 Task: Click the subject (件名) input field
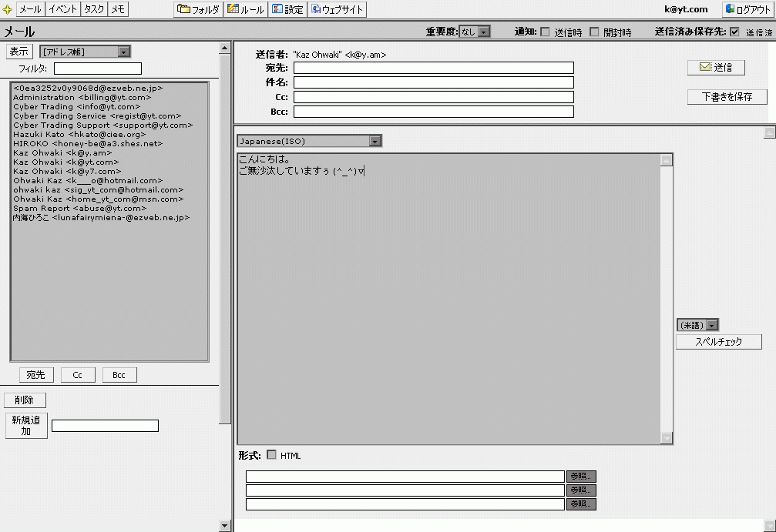(x=433, y=82)
